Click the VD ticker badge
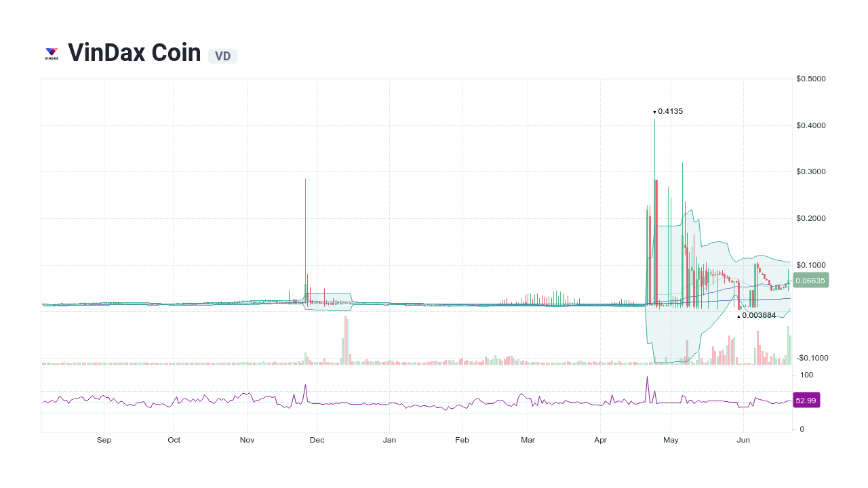 [x=222, y=56]
